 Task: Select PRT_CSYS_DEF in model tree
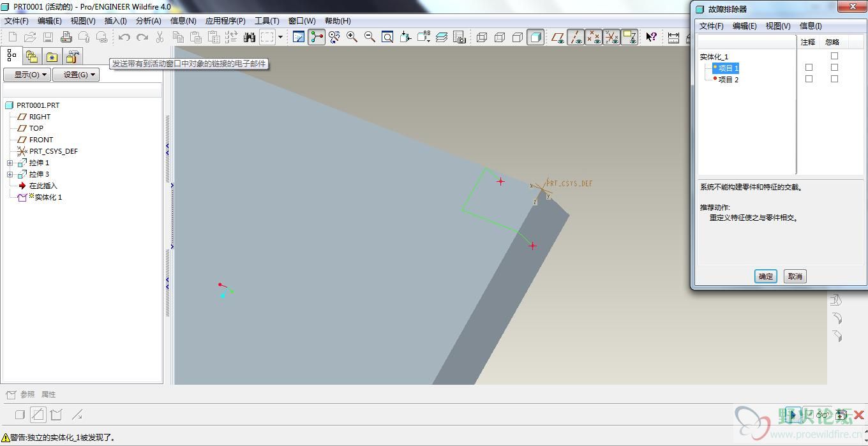click(54, 151)
